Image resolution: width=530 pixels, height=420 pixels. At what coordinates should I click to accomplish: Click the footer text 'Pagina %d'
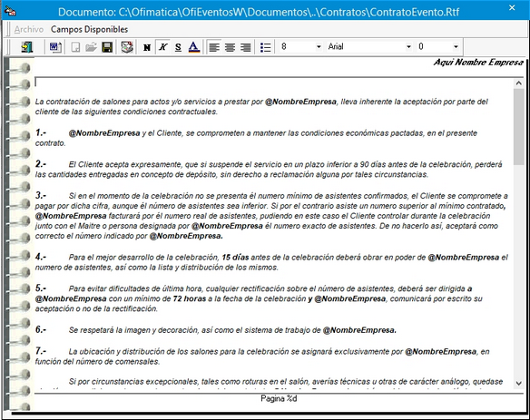(279, 399)
